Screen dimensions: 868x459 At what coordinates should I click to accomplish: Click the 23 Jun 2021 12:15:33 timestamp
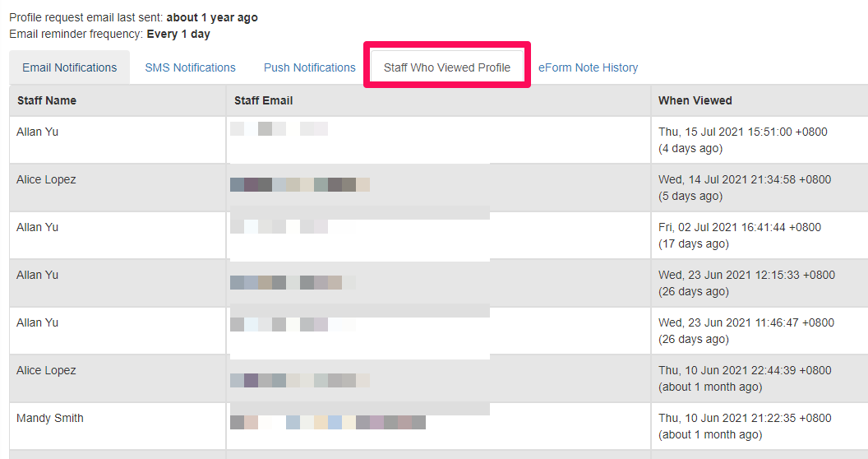pos(746,275)
